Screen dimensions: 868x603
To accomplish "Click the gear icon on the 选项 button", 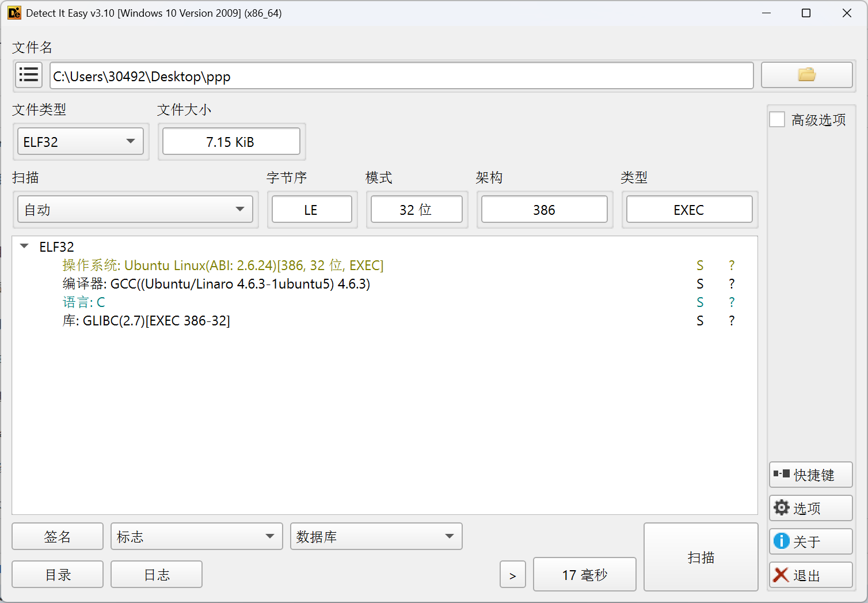I will (782, 507).
